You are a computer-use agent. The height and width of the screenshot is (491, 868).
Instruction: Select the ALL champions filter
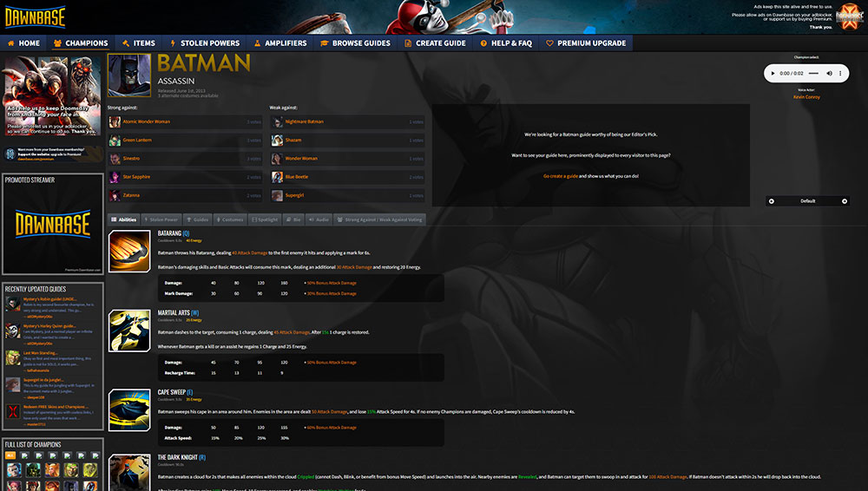tap(10, 455)
